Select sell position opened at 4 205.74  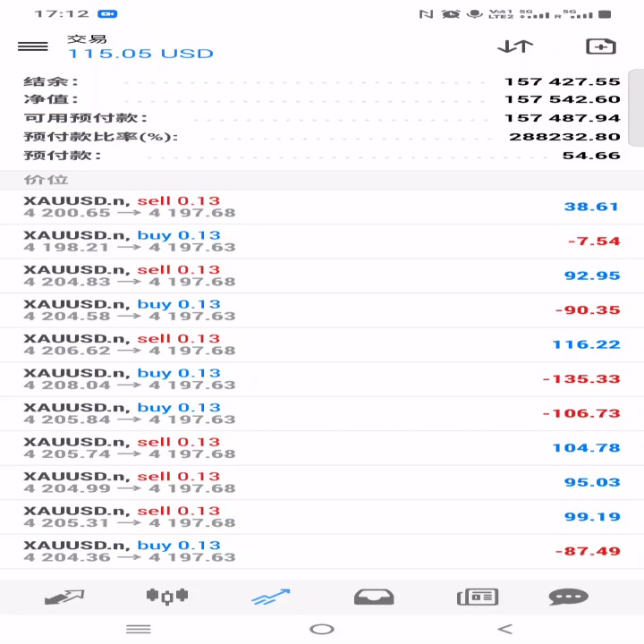click(x=322, y=448)
